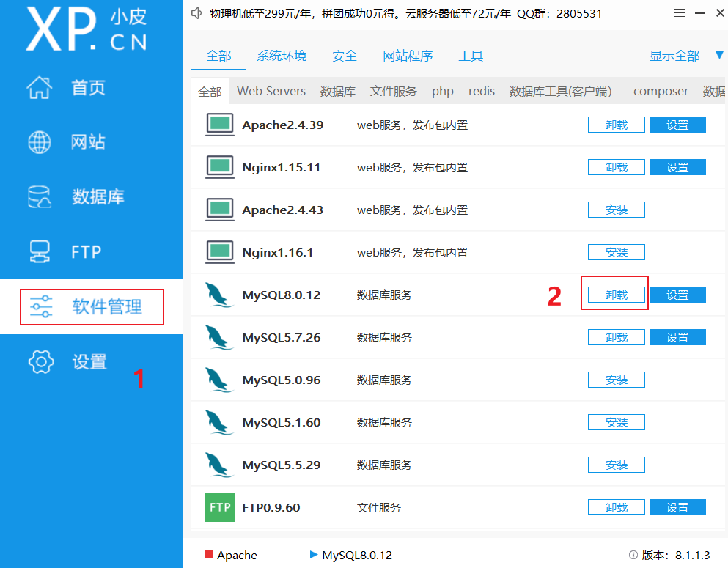This screenshot has width=728, height=568.
Task: Switch to the 系统环境 tab
Action: [x=282, y=54]
